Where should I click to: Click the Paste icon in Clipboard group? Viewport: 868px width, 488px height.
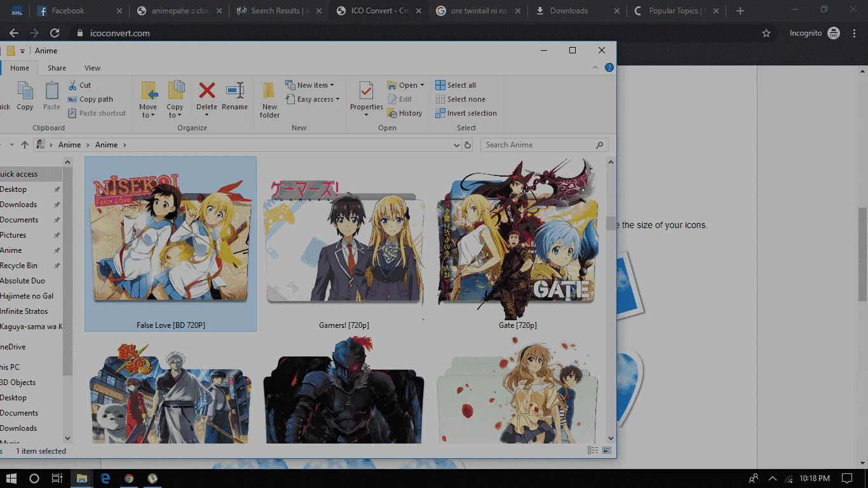tap(52, 96)
